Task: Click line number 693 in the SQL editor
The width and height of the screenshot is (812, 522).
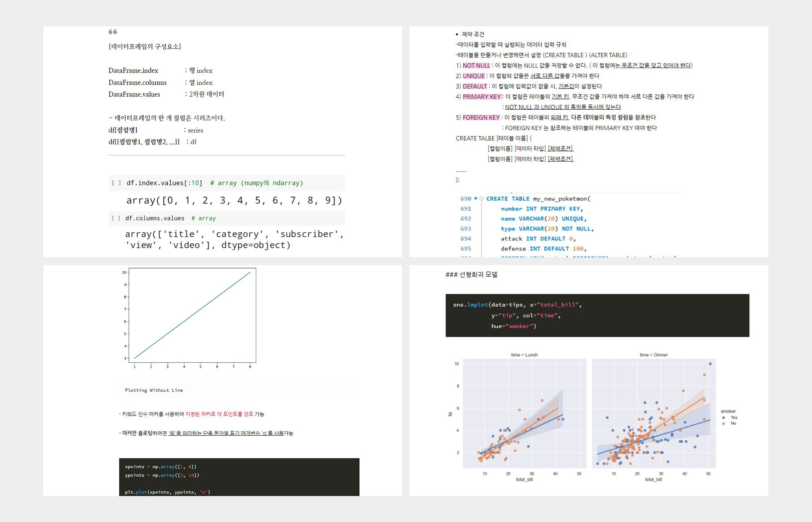Action: (466, 229)
